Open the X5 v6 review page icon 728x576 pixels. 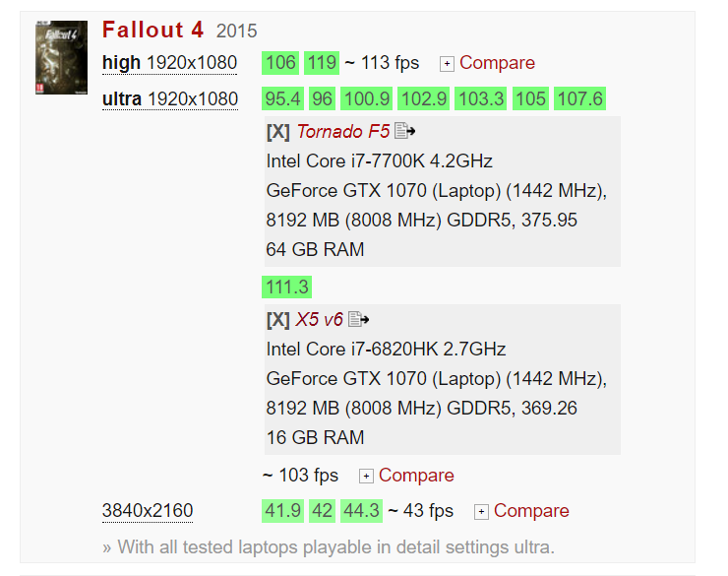[x=358, y=319]
